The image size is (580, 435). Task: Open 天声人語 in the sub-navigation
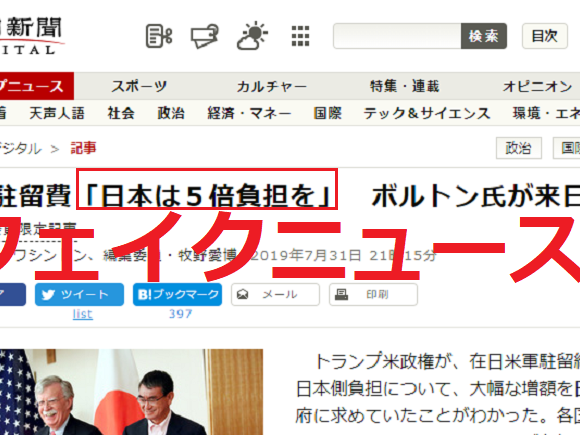tap(57, 113)
